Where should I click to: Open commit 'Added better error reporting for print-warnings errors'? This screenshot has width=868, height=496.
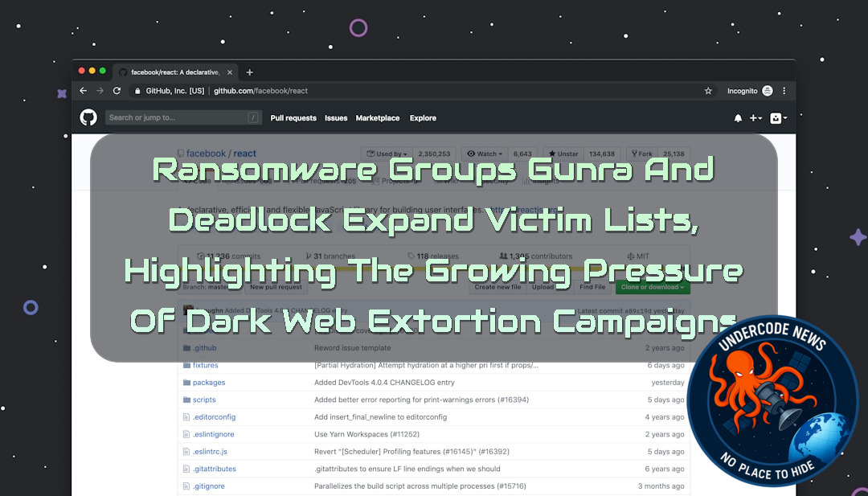pyautogui.click(x=421, y=400)
